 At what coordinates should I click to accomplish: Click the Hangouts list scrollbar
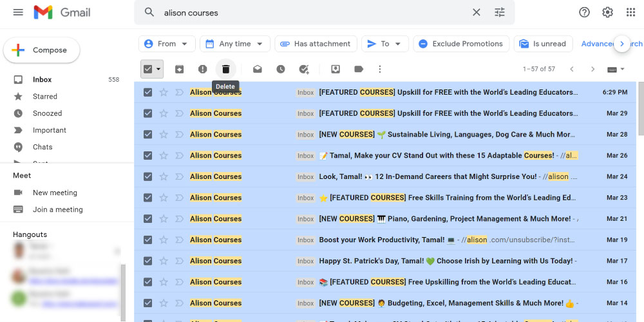pos(123,292)
